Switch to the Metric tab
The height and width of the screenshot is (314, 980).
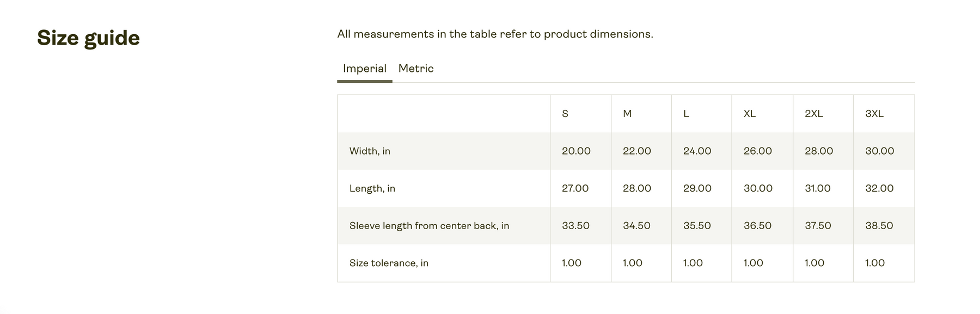[416, 69]
